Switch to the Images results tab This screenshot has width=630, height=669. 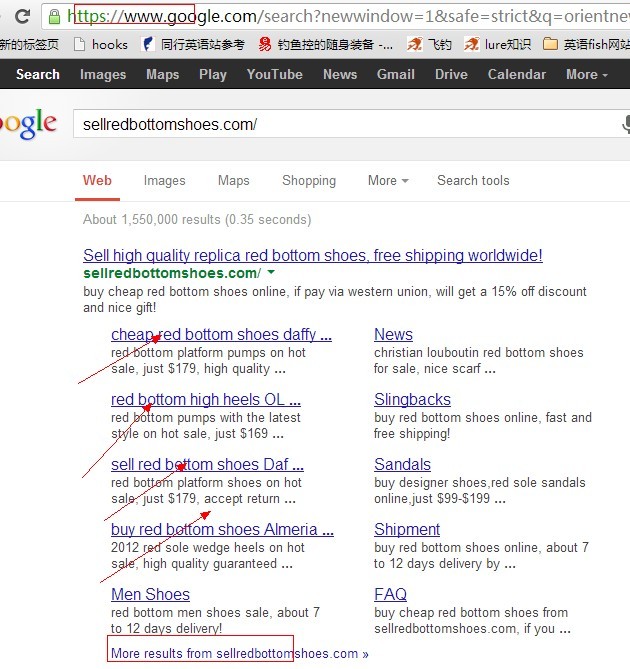[x=165, y=180]
